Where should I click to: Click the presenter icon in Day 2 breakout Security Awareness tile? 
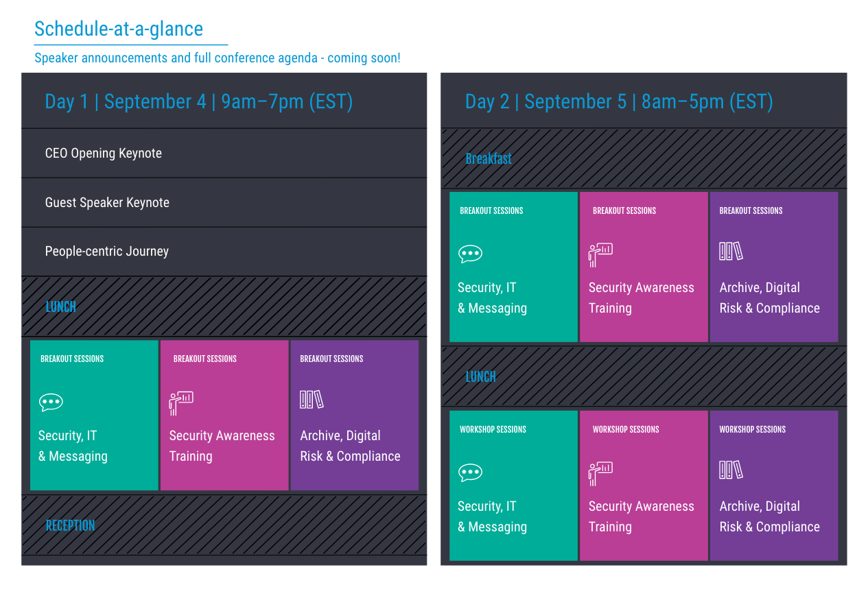pyautogui.click(x=600, y=255)
